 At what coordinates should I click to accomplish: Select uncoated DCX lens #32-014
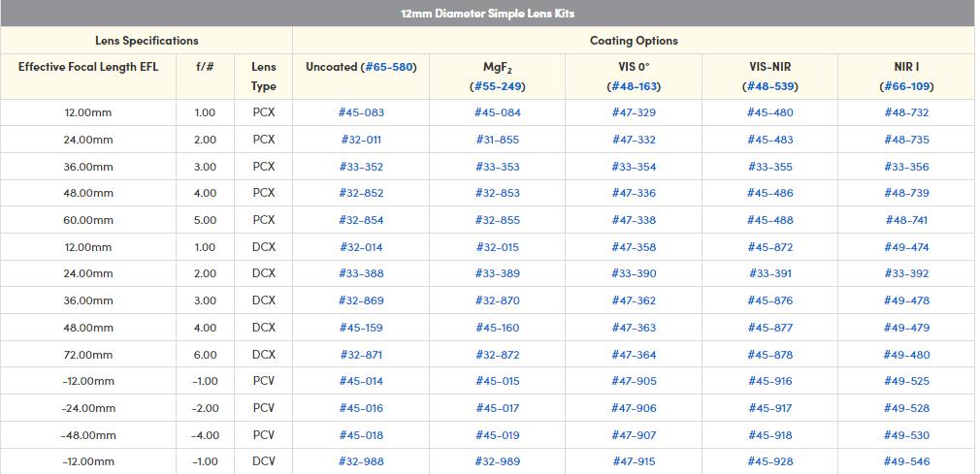(361, 247)
